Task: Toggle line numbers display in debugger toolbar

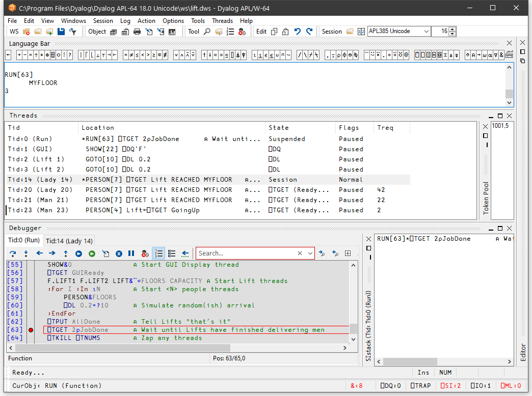Action: [158, 253]
